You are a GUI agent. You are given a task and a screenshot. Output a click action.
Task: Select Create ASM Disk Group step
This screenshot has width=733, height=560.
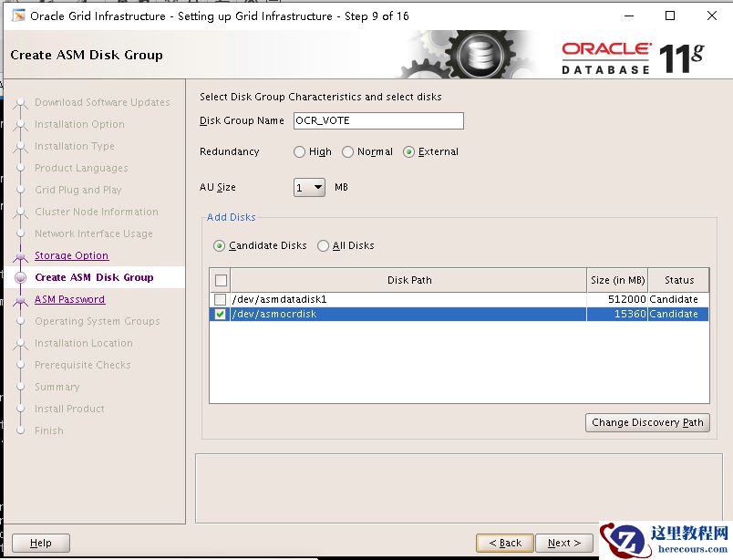[x=94, y=277]
